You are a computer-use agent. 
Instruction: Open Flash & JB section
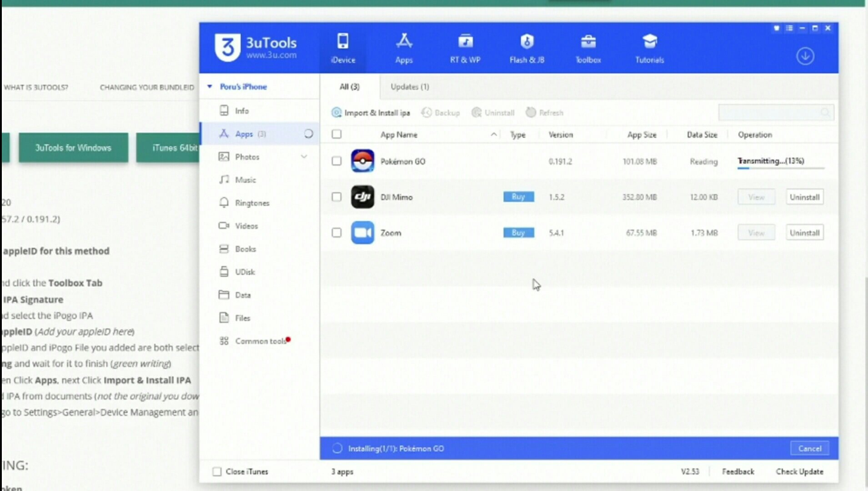tap(527, 48)
